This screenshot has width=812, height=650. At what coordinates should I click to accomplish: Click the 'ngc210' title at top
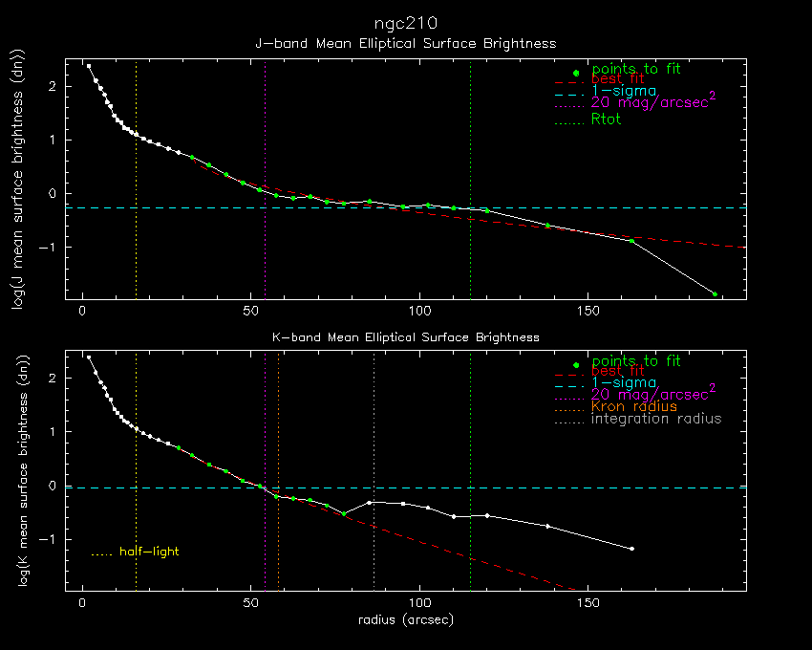click(405, 21)
